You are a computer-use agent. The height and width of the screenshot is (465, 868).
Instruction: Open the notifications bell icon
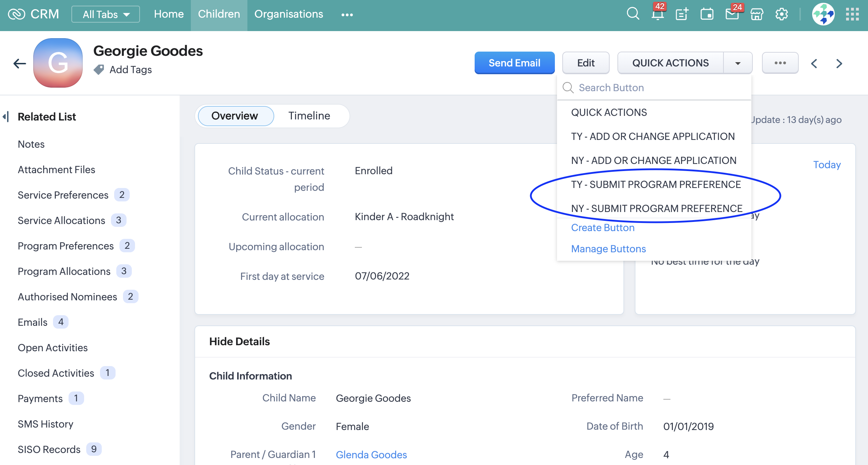657,14
